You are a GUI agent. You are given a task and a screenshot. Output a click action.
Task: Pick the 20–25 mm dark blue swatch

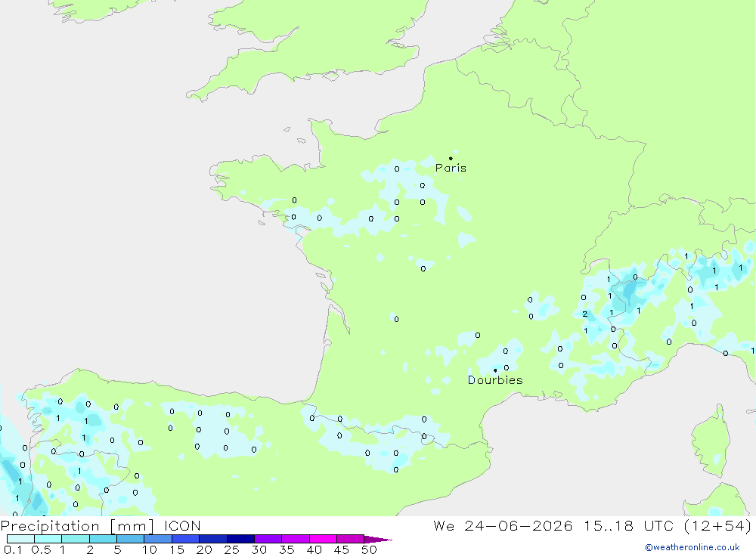(x=213, y=539)
